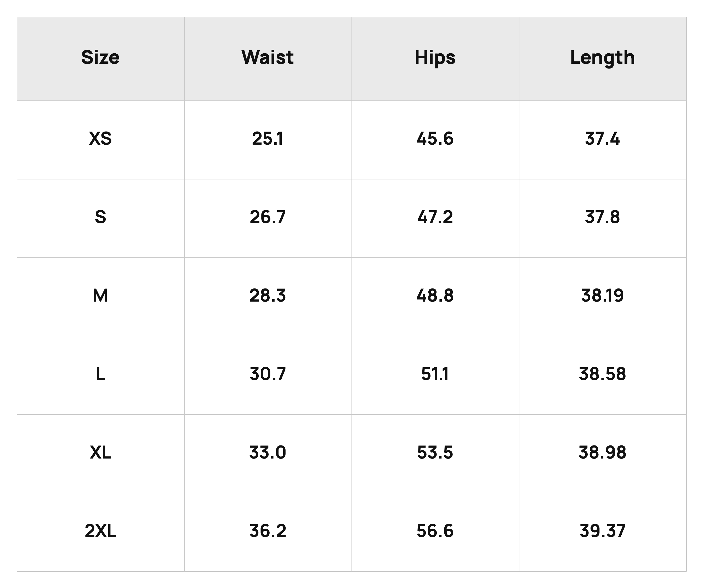
Task: Click waist value 28.3 for M
Action: (268, 295)
